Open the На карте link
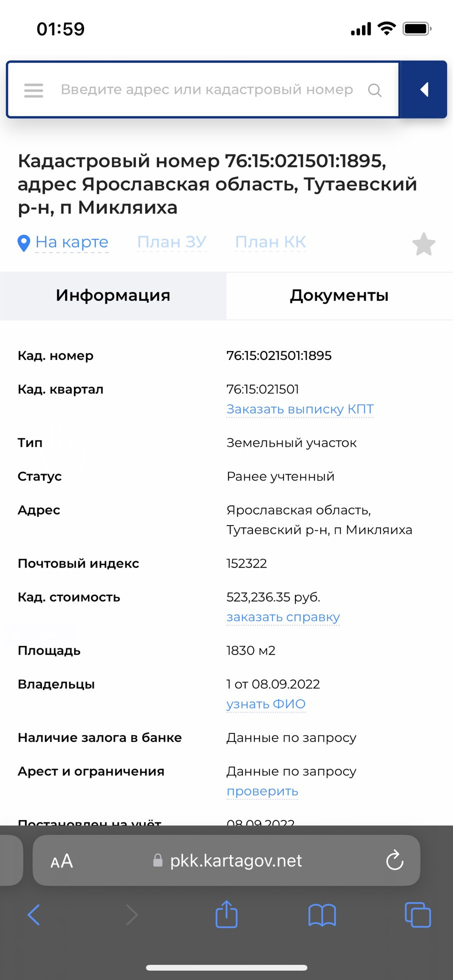The height and width of the screenshot is (980, 453). tap(72, 242)
